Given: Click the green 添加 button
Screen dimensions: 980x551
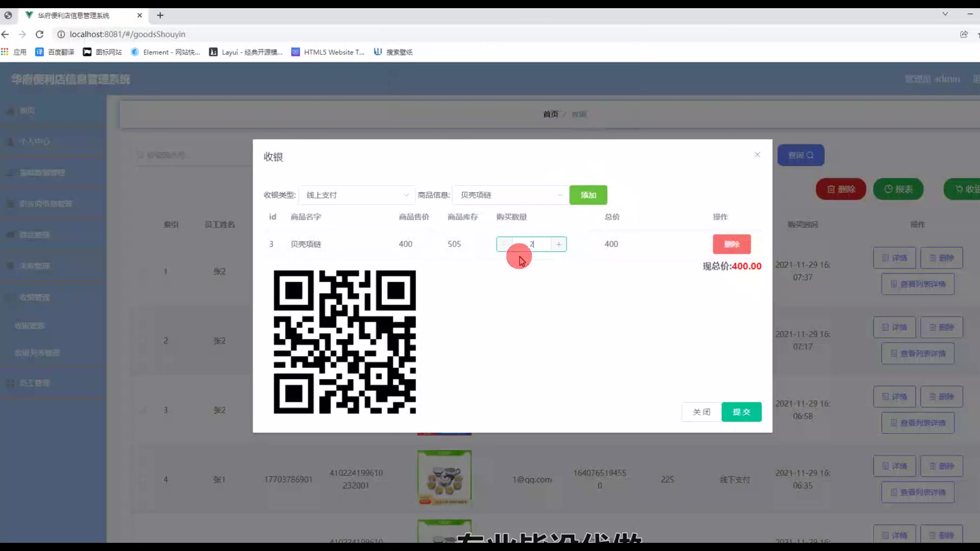Looking at the screenshot, I should pos(588,195).
